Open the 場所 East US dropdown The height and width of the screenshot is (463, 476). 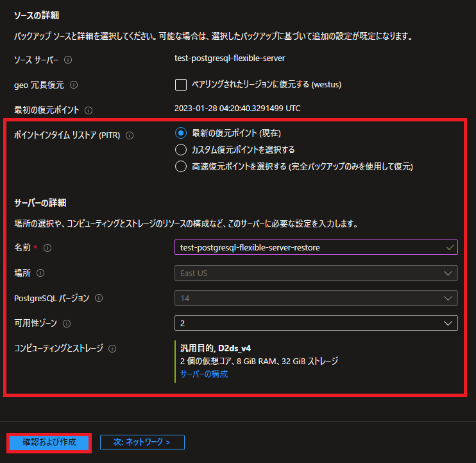tap(316, 273)
